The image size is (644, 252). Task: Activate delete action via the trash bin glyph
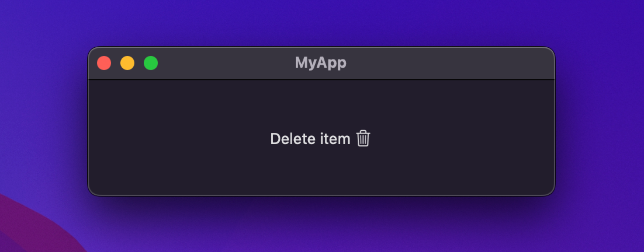[363, 138]
